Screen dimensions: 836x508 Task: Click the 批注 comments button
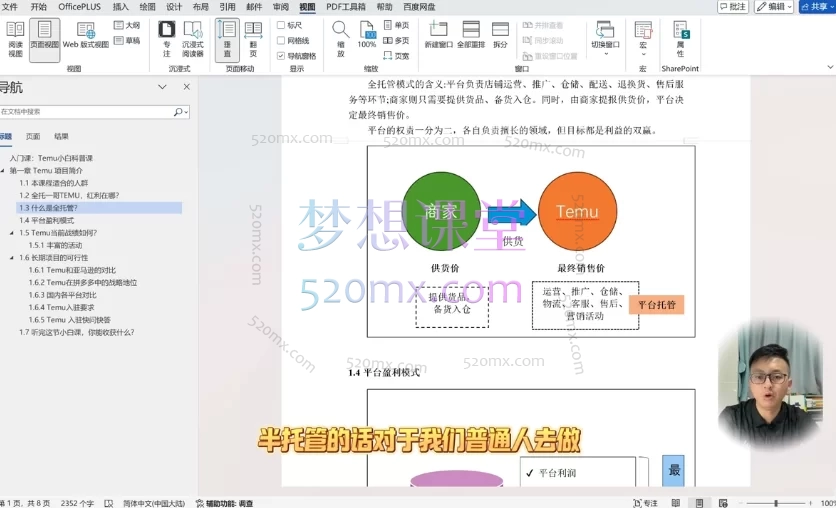(733, 6)
